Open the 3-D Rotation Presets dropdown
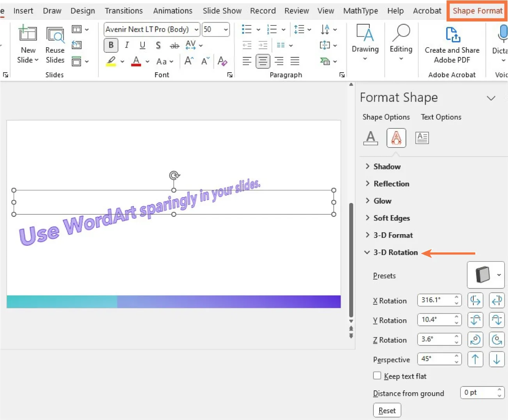This screenshot has width=508, height=420. [x=499, y=275]
